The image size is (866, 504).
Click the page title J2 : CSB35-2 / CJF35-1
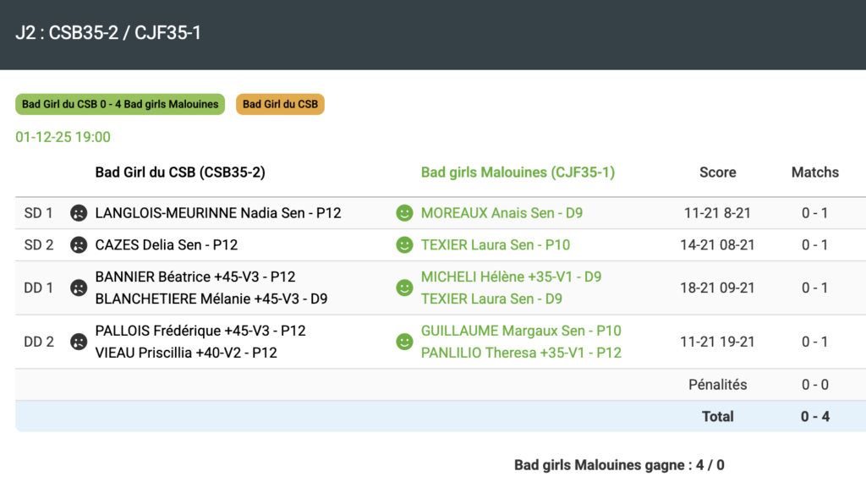108,33
